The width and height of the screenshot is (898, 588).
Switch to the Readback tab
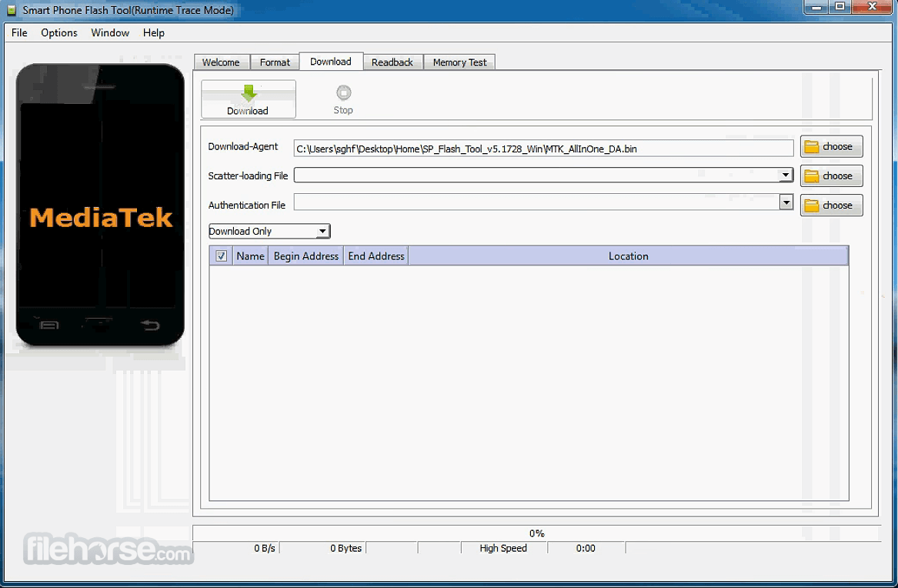(392, 62)
